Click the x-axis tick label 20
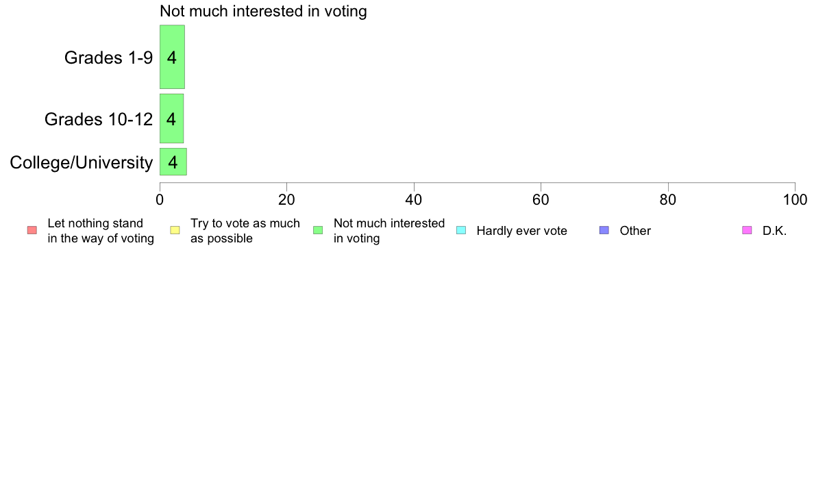 [286, 200]
